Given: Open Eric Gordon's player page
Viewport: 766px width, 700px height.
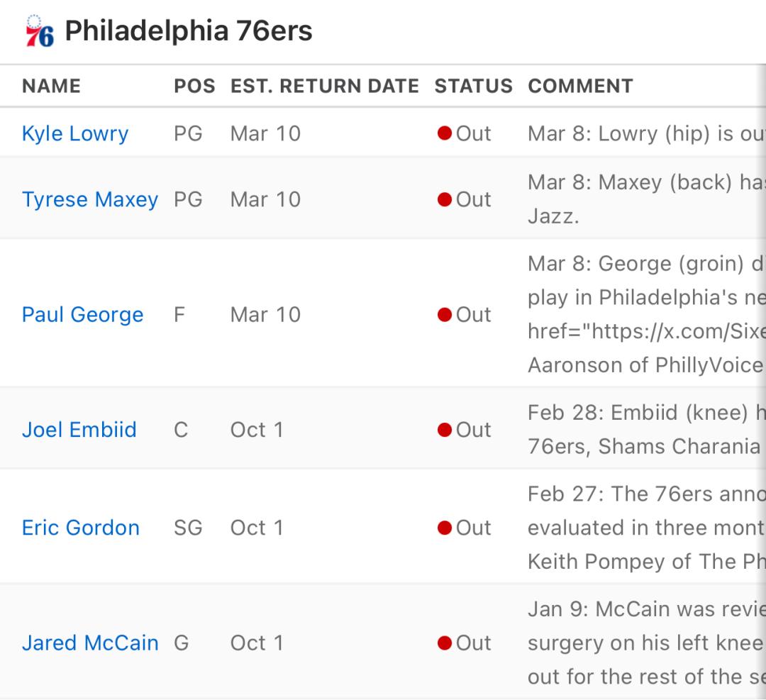Looking at the screenshot, I should click(x=81, y=528).
